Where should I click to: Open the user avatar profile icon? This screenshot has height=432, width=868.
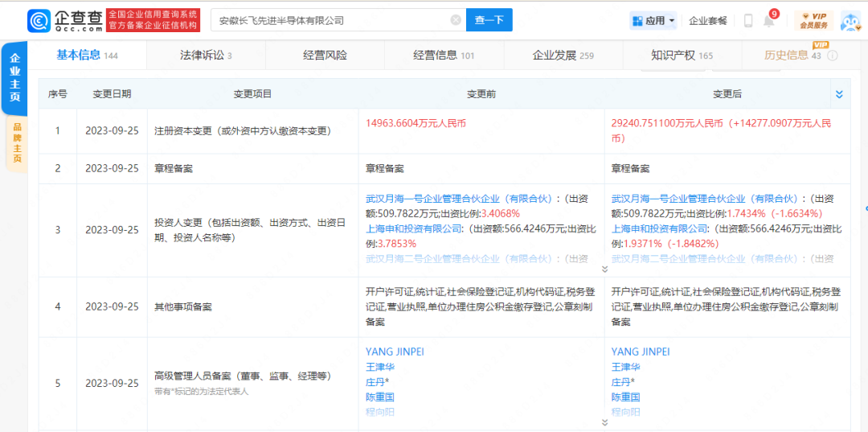pos(851,20)
